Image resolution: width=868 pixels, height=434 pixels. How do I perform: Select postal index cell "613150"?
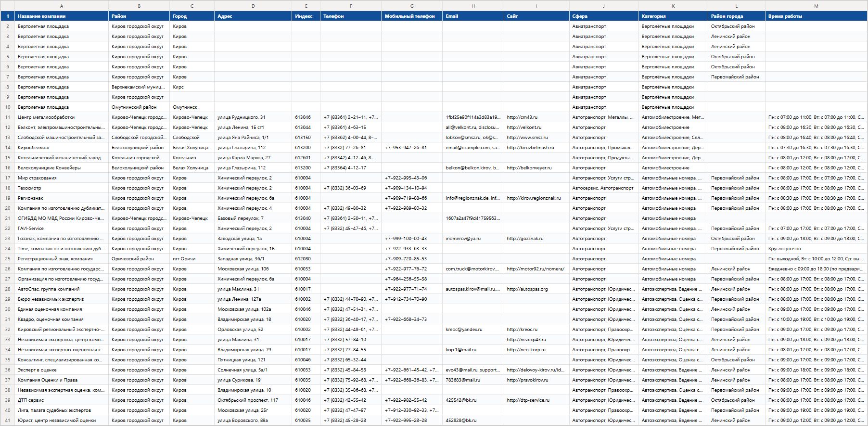click(x=306, y=138)
